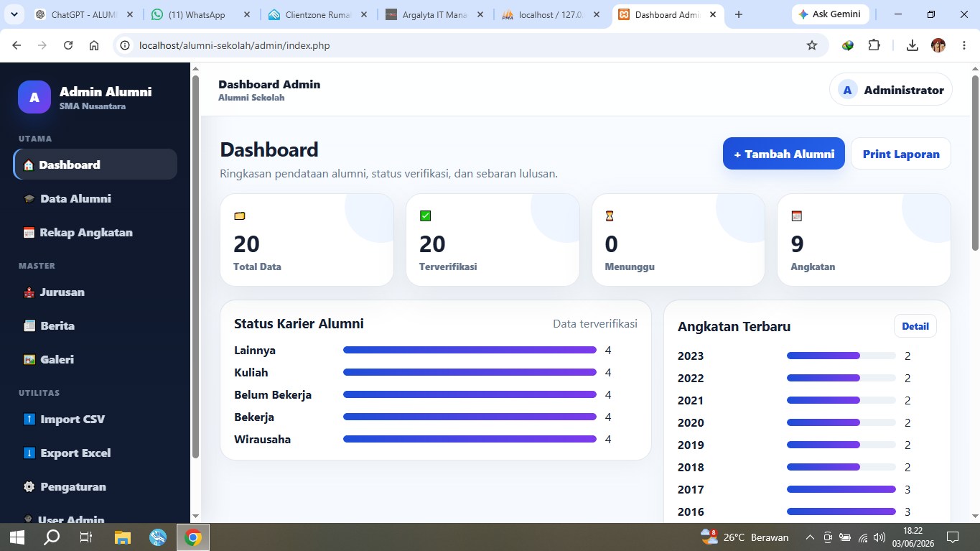The image size is (980, 551).
Task: Click the house icon beside Dashboard
Action: point(29,165)
